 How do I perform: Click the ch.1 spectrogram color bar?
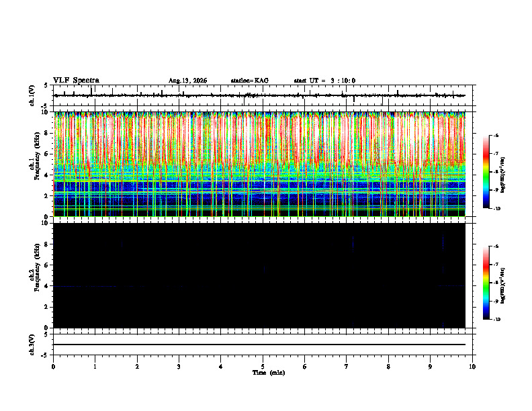tap(486, 172)
